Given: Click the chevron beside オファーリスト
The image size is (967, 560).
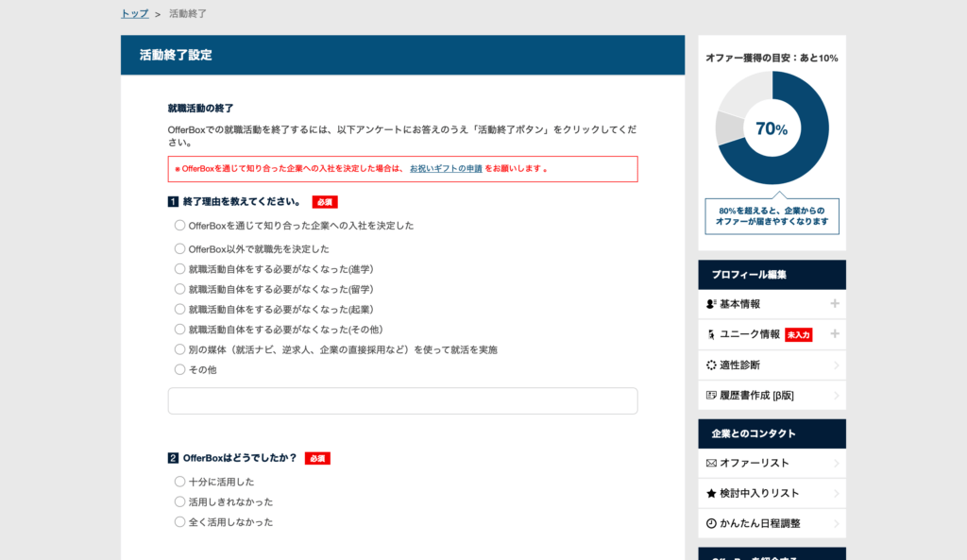Looking at the screenshot, I should pos(837,463).
